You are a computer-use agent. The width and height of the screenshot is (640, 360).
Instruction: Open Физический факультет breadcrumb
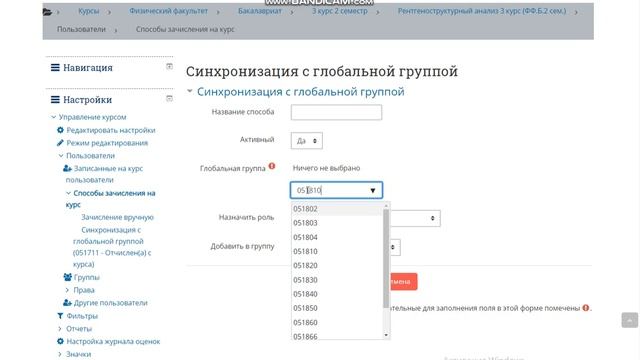tap(169, 11)
